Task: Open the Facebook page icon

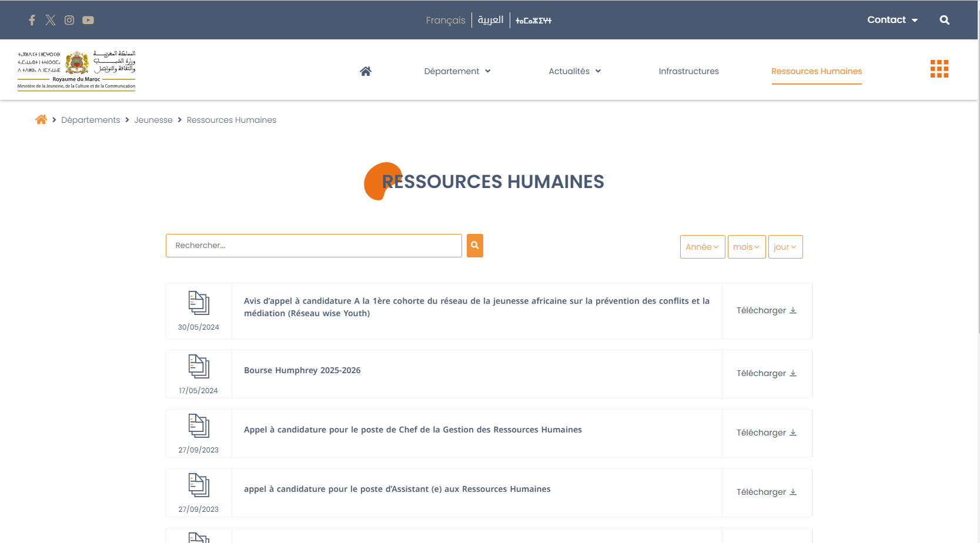Action: (x=32, y=20)
